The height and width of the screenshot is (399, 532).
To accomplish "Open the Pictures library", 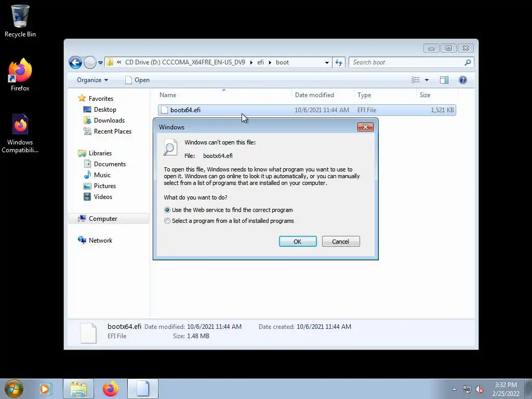I will tap(100, 186).
